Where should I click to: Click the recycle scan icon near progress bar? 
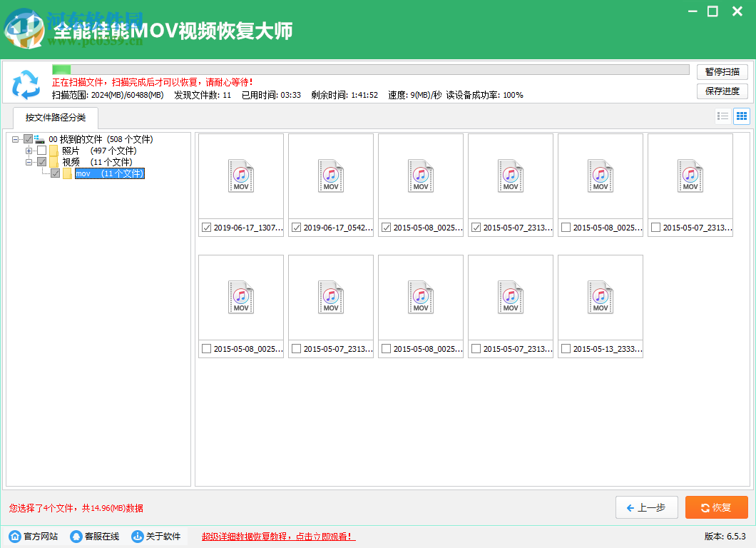pos(27,86)
